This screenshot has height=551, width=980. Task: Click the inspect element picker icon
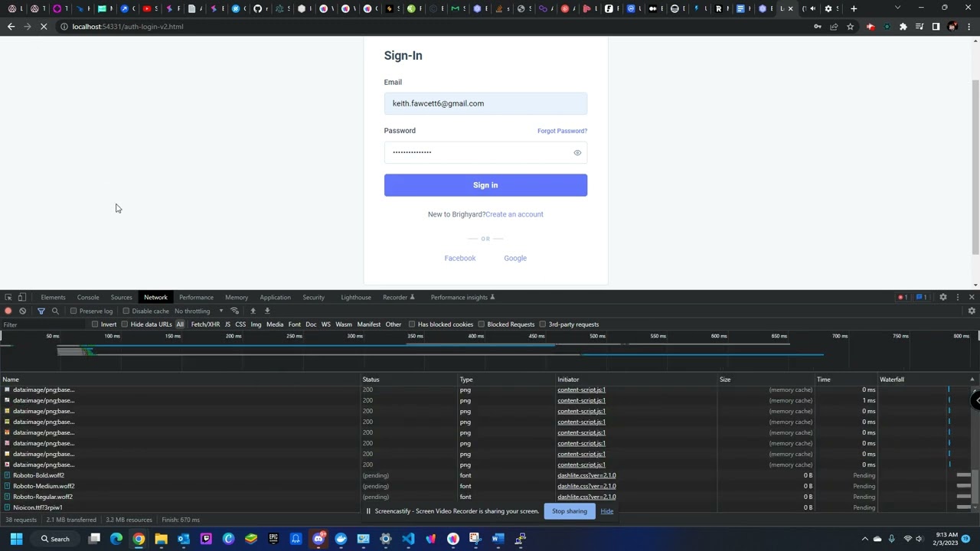click(8, 297)
